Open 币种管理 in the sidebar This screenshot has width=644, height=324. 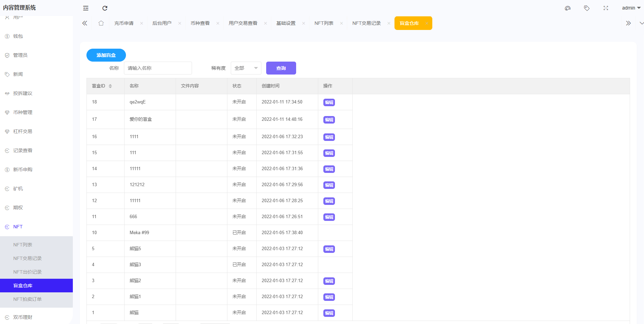(22, 112)
